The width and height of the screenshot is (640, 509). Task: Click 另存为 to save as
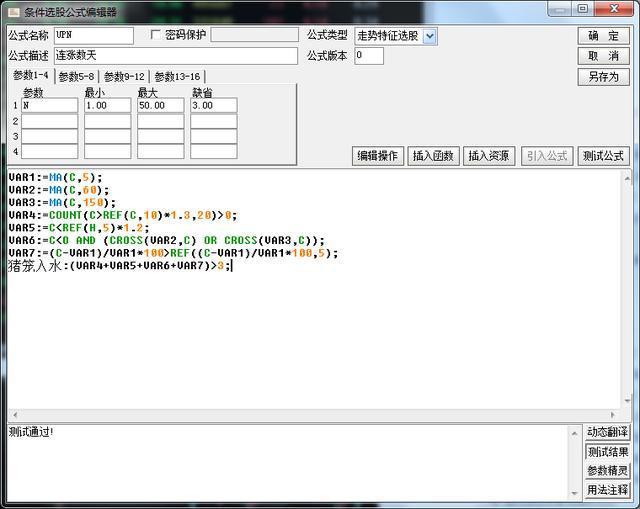coord(603,77)
